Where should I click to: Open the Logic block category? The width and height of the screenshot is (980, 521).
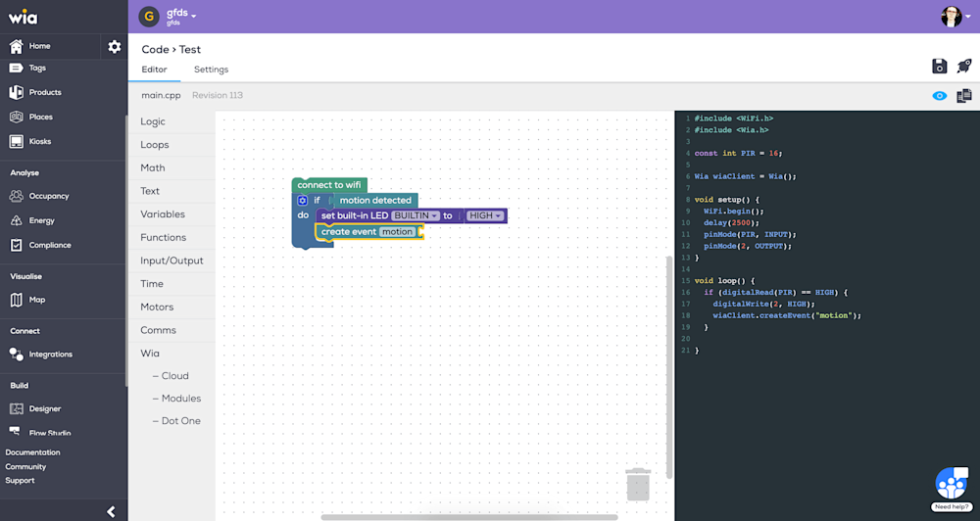click(x=153, y=121)
